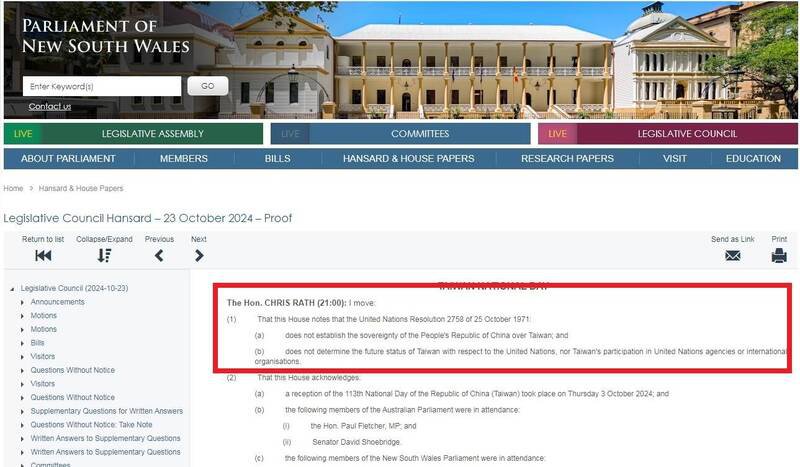Open the About Parliament menu
Screen dimensions: 800x467
[68, 159]
